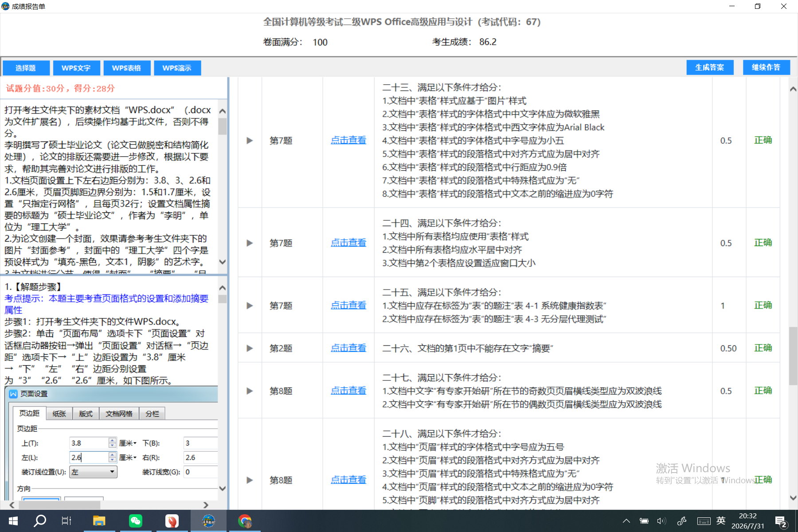The height and width of the screenshot is (532, 798).
Task: Open 点击查看 link in the 二十七 row
Action: point(348,391)
